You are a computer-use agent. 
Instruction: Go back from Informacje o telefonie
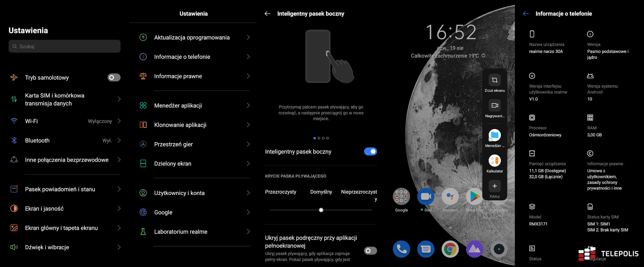pyautogui.click(x=526, y=14)
